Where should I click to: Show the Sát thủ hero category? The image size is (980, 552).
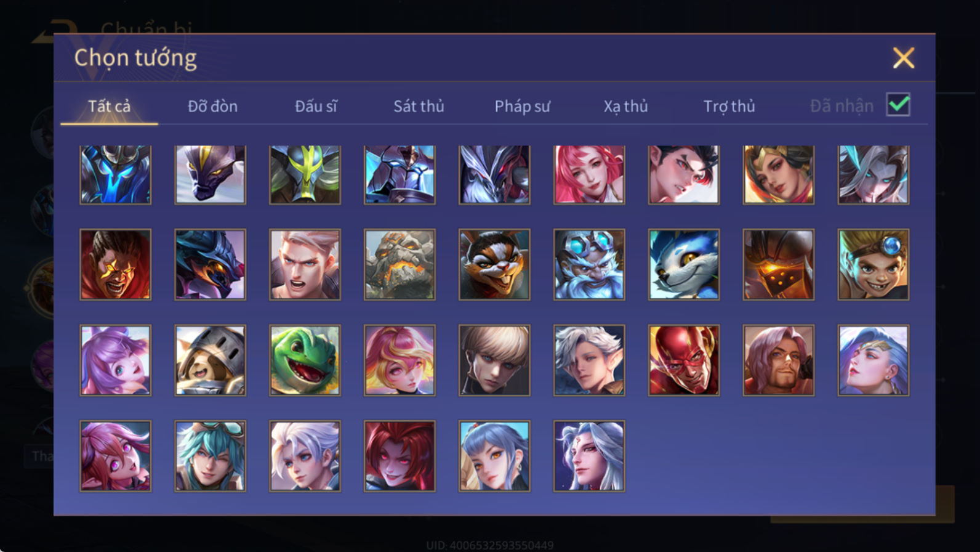419,107
